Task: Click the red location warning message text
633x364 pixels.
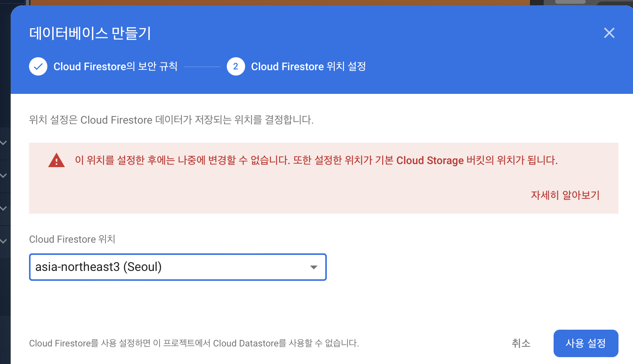Action: pyautogui.click(x=316, y=160)
